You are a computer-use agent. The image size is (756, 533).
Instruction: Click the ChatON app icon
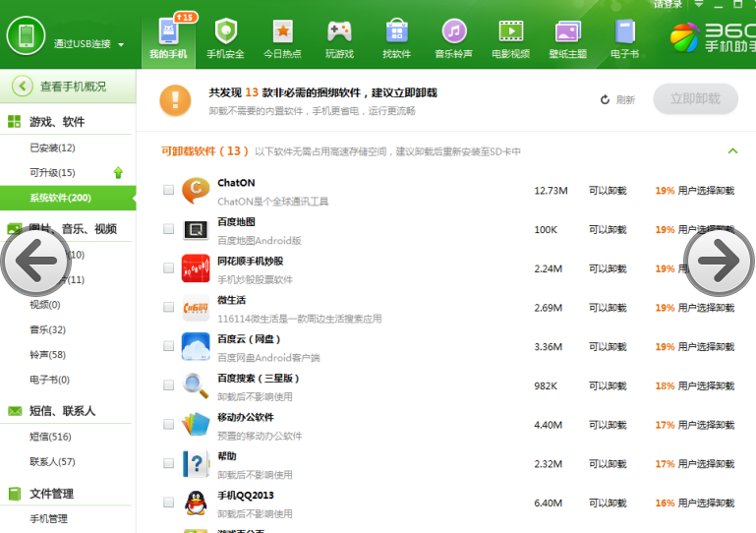coord(196,190)
